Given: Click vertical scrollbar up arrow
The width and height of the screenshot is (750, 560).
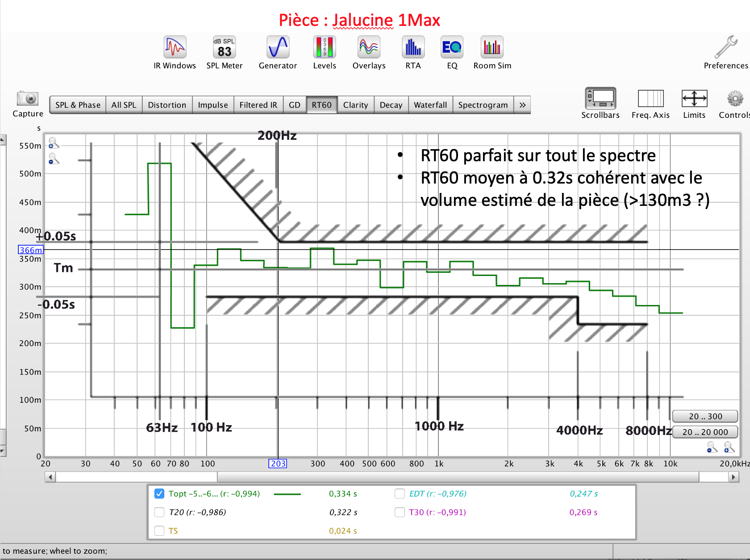Looking at the screenshot, I should pyautogui.click(x=3, y=140).
